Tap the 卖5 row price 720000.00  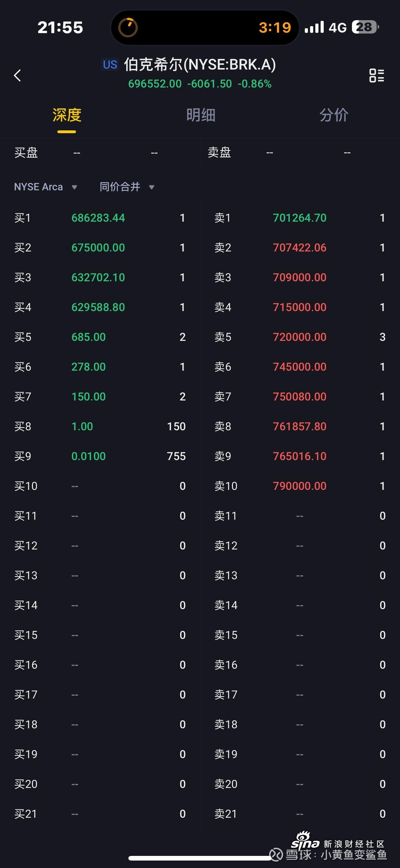(299, 337)
